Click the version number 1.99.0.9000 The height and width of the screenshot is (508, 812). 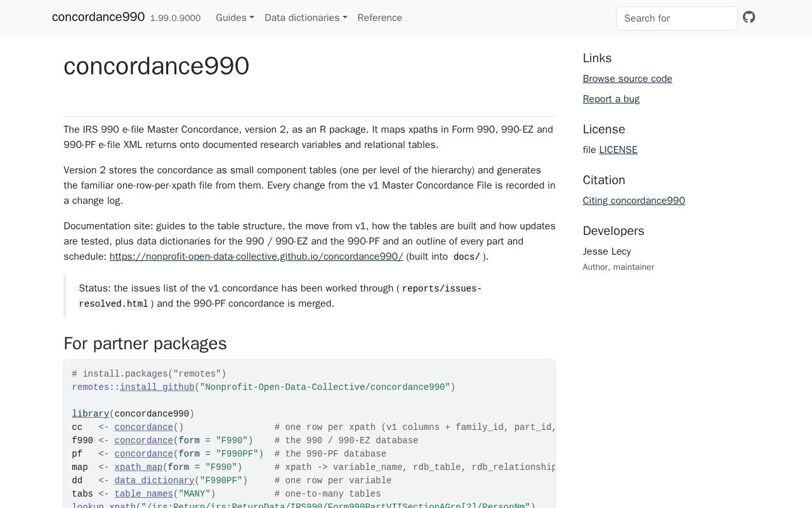coord(175,18)
